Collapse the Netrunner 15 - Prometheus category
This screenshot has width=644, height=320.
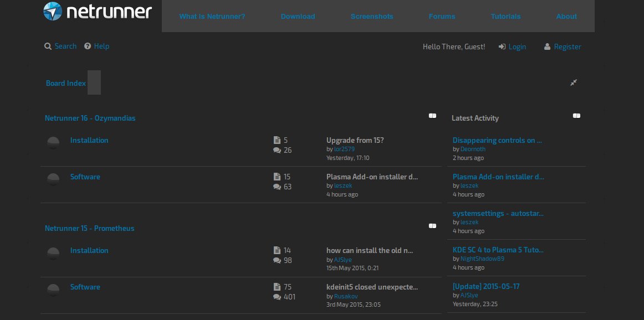[432, 226]
